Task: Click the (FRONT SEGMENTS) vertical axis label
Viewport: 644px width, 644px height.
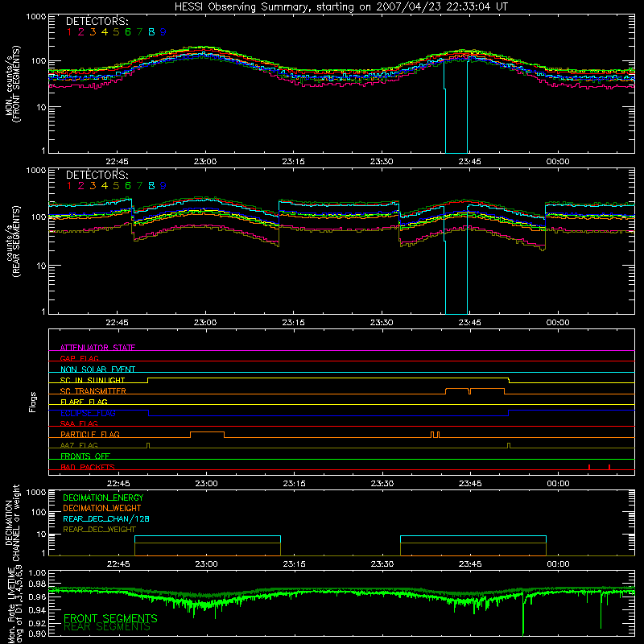Action: pos(17,84)
